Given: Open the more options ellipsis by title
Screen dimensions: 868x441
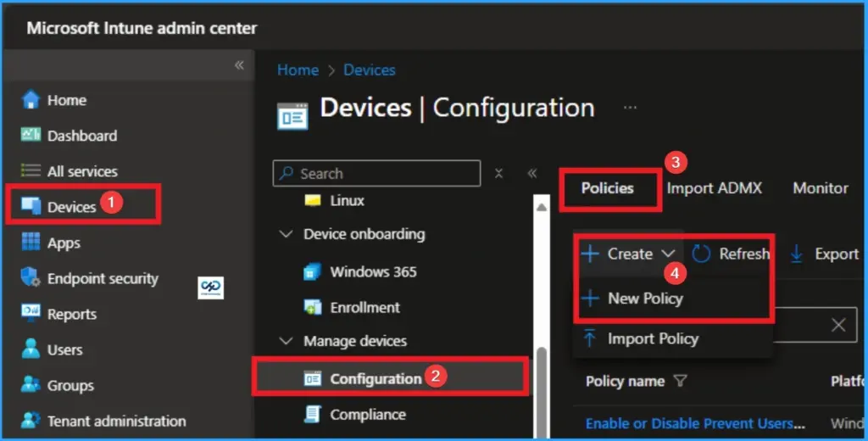Looking at the screenshot, I should [x=630, y=108].
